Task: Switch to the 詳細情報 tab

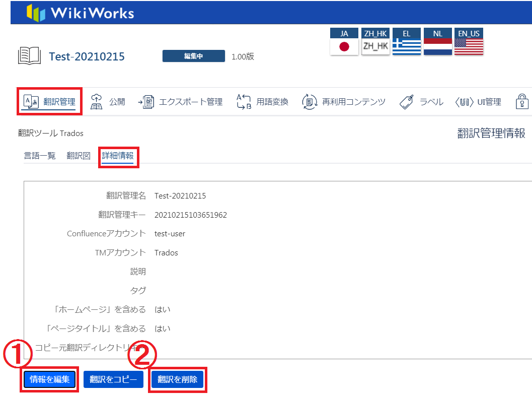Action: pos(118,156)
